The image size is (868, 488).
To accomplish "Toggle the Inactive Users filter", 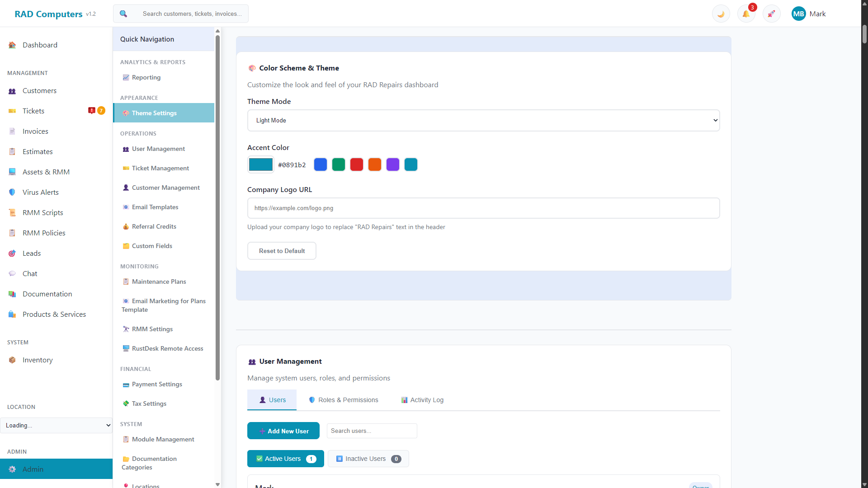I will (x=368, y=459).
